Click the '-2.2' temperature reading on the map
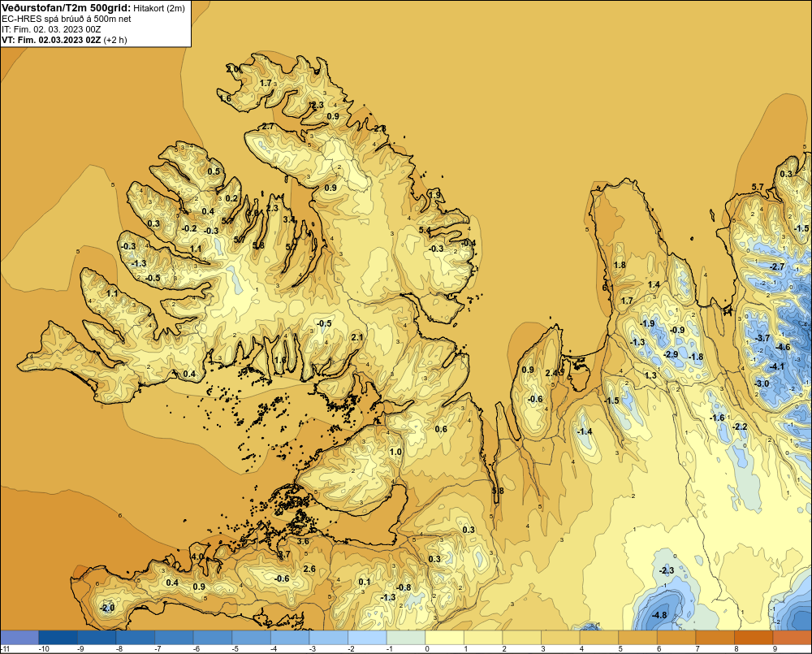Viewport: 812px width, 654px height. tap(740, 427)
